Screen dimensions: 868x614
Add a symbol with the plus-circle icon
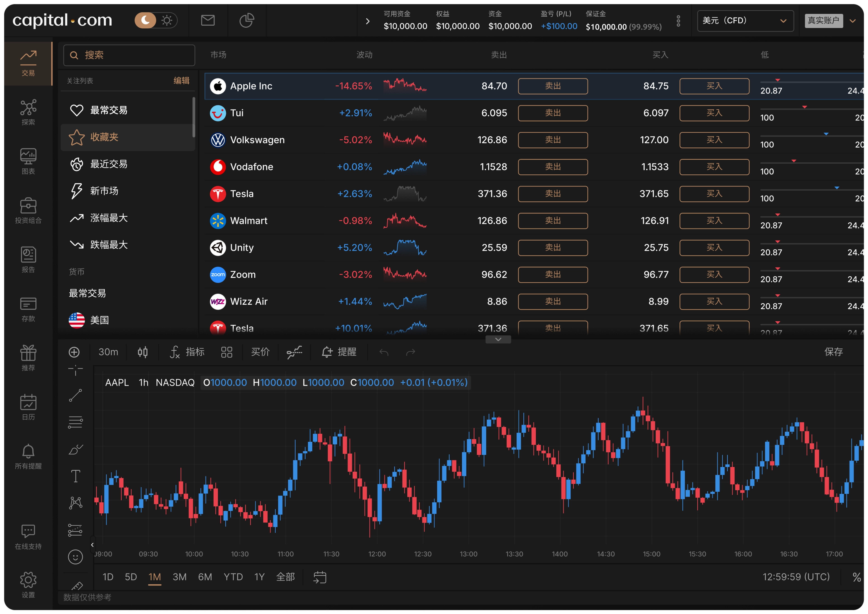(74, 352)
